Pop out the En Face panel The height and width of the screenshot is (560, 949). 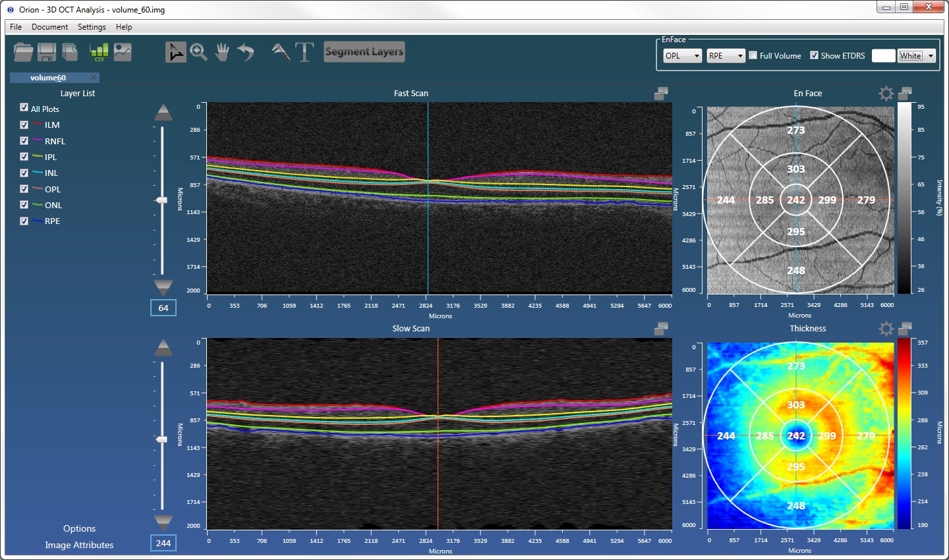click(906, 94)
